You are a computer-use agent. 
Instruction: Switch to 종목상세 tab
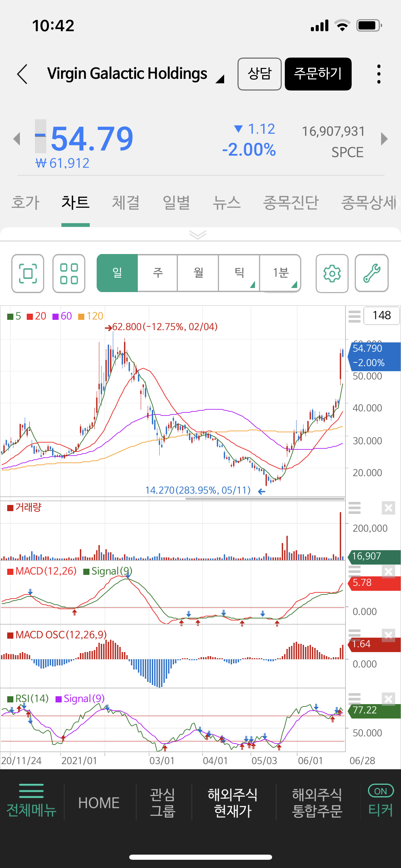[x=369, y=202]
